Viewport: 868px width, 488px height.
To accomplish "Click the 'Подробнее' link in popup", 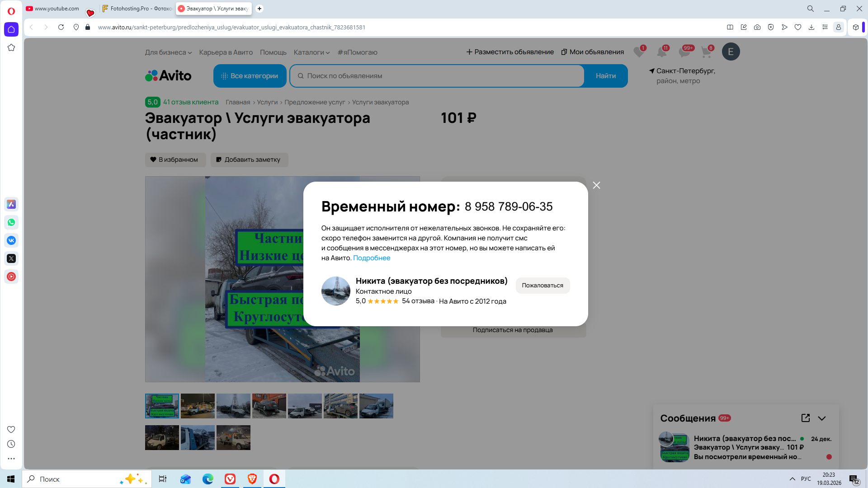I will pos(371,258).
